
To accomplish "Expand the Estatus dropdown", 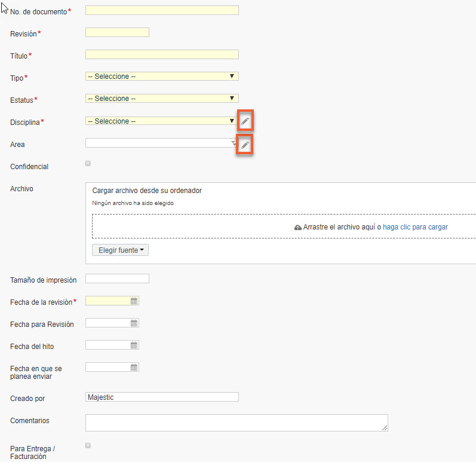I will point(162,99).
